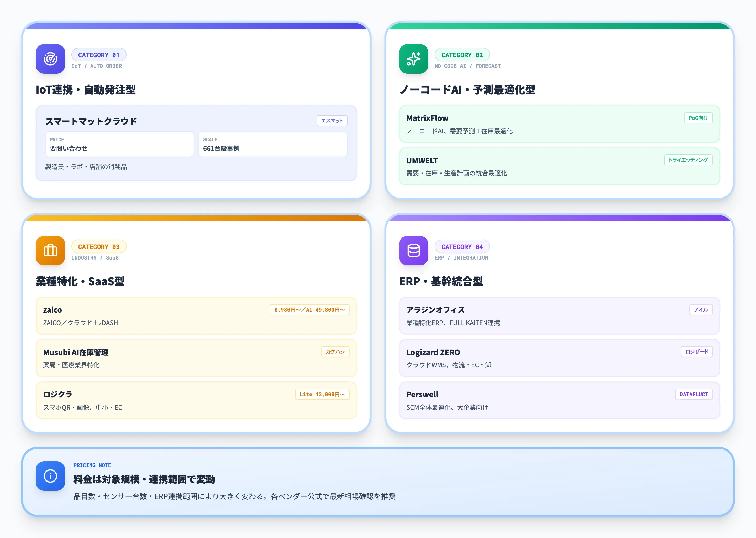Screen dimensions: 756x538
Task: Click the PoC向け tag on MatrixFlow
Action: point(699,118)
